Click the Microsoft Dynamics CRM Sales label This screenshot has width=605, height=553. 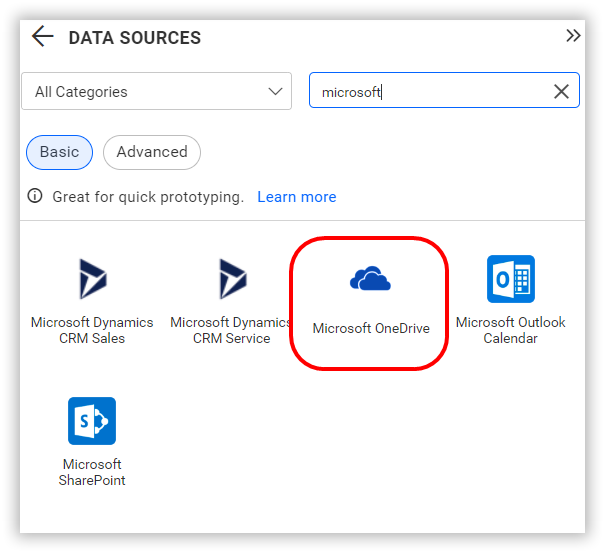92,330
